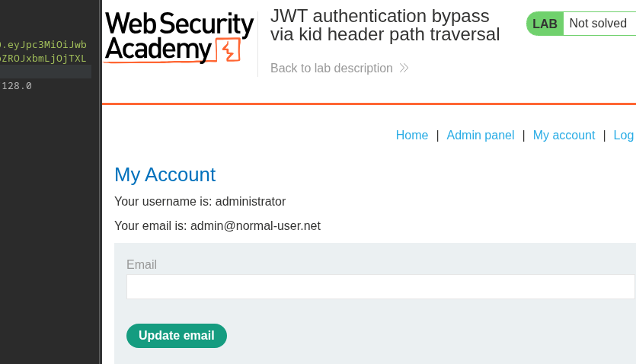The height and width of the screenshot is (364, 636).
Task: Click the "Not solved" lab status
Action: pos(598,24)
